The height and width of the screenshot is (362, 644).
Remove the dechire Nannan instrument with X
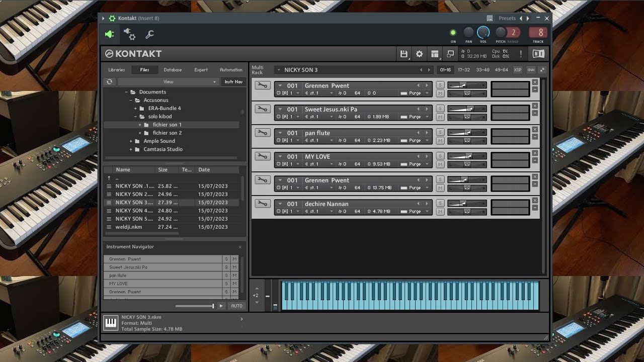(535, 200)
